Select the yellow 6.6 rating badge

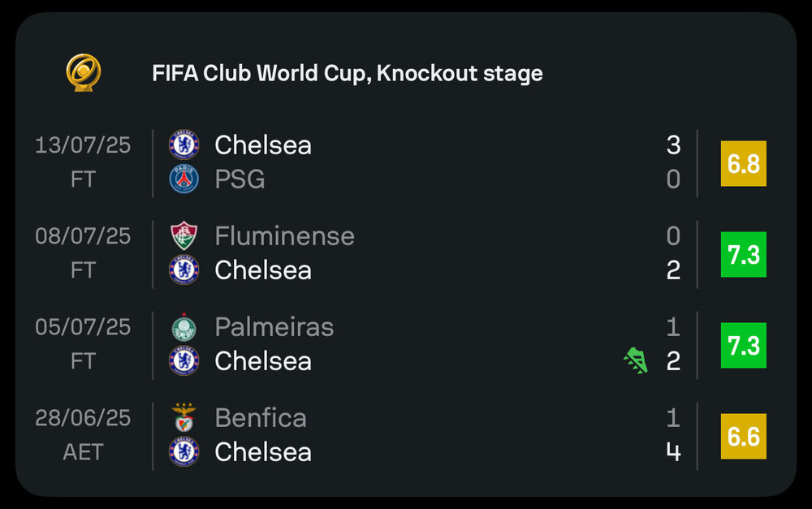click(744, 437)
